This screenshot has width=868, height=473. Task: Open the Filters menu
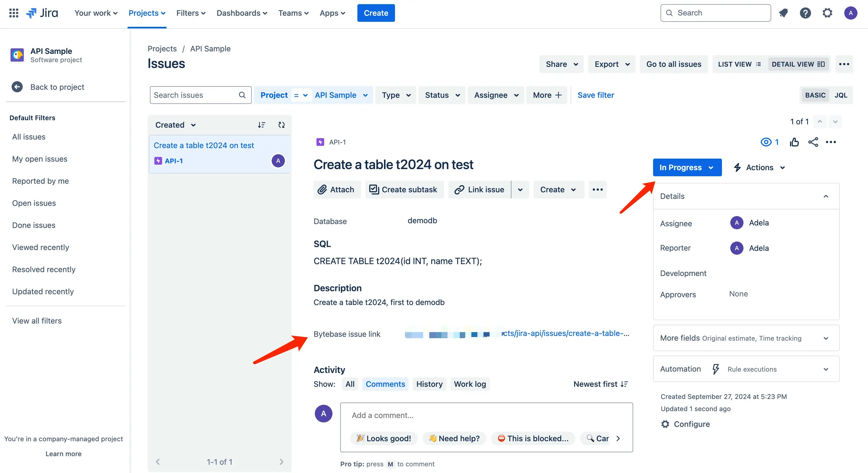click(x=190, y=13)
